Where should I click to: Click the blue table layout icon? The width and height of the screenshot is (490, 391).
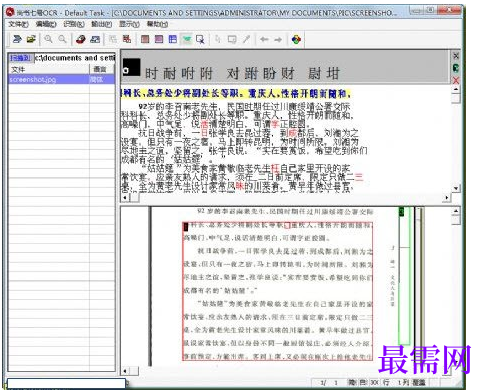[x=173, y=39]
